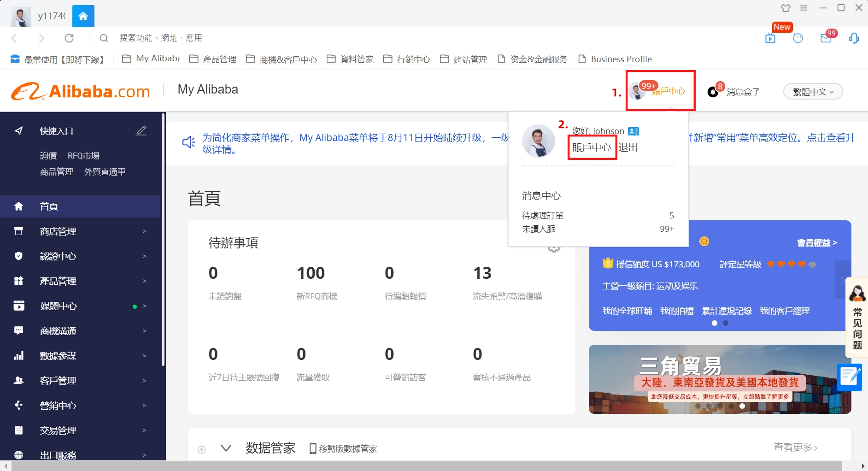Viewport: 868px width, 471px height.
Task: Open 出口服務 sidebar item
Action: tap(81, 454)
